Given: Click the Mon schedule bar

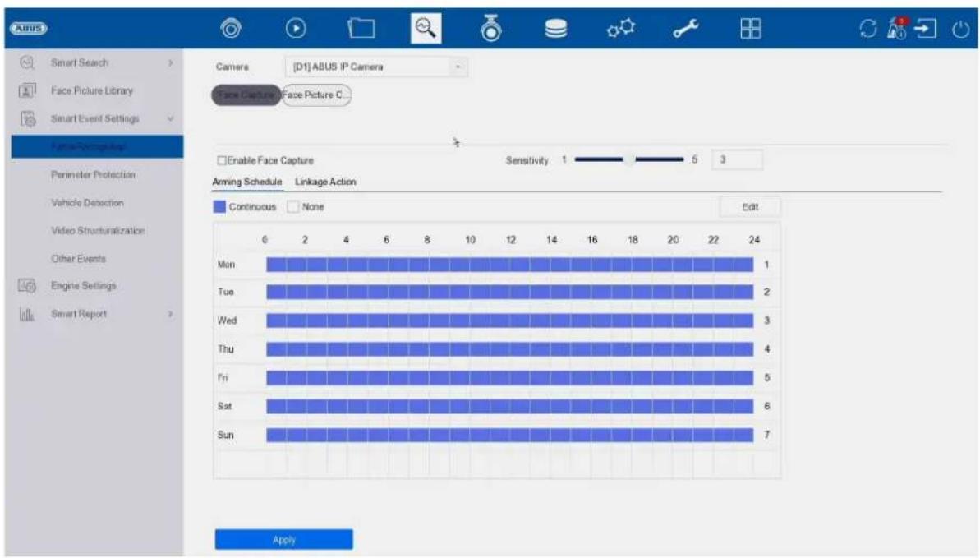Looking at the screenshot, I should (509, 265).
